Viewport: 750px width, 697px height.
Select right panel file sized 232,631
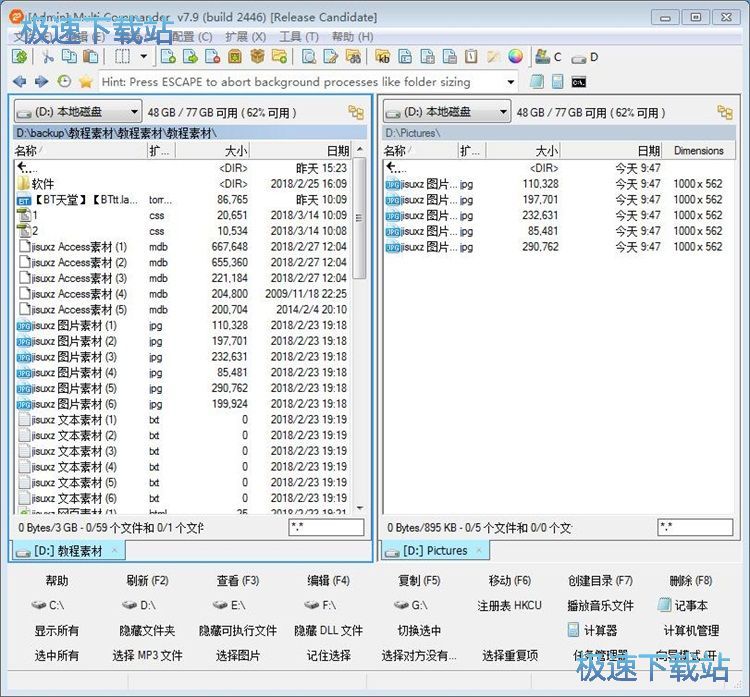(x=559, y=215)
